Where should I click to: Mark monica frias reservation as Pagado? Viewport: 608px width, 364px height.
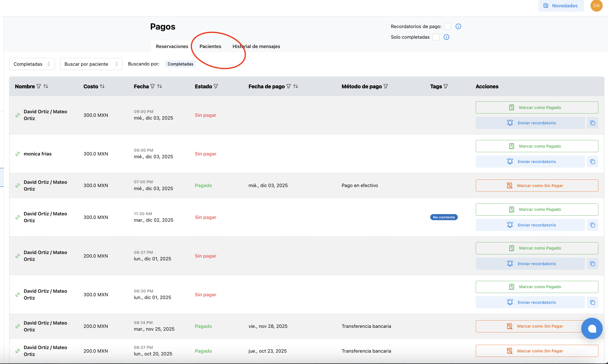click(x=537, y=146)
